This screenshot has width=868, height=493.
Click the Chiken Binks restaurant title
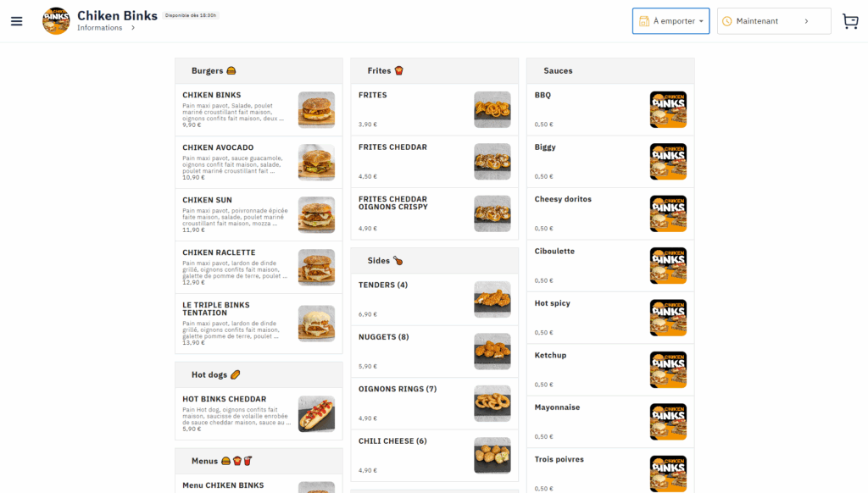point(117,15)
